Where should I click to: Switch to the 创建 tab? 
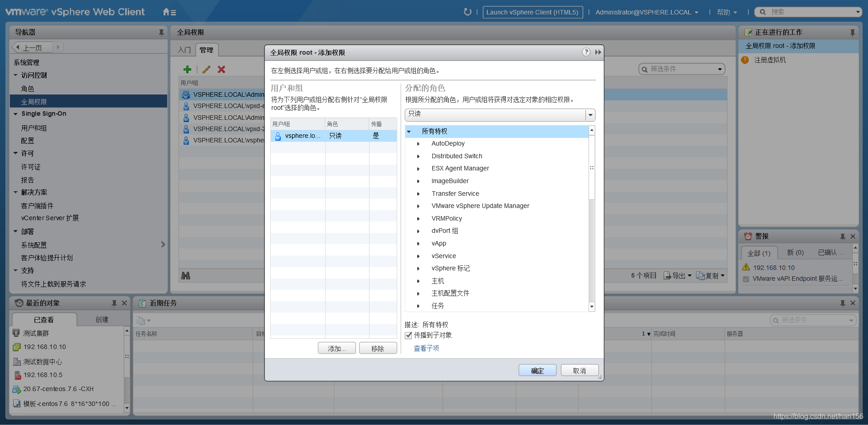[x=102, y=319]
